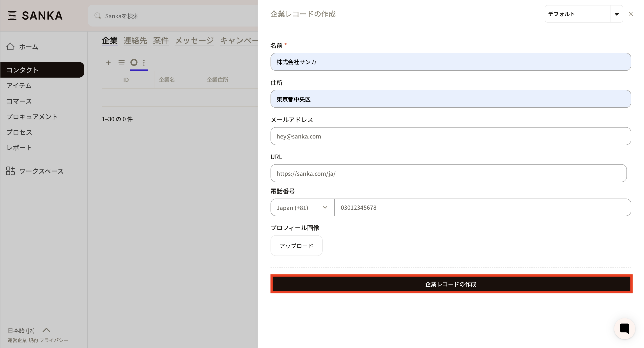This screenshot has height=348, width=644.
Task: Open the chat bubble widget
Action: [x=624, y=328]
